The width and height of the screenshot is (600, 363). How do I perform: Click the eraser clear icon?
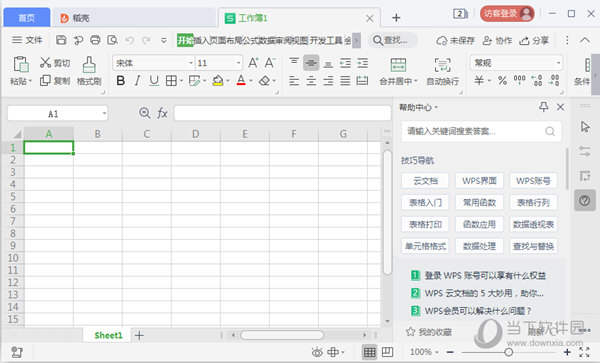tap(264, 81)
